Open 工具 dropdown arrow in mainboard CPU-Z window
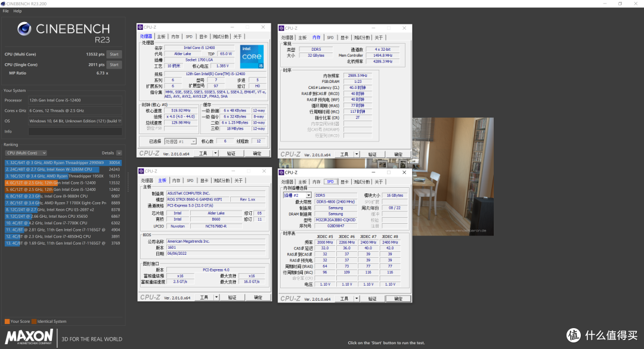This screenshot has width=644, height=349. 216,297
